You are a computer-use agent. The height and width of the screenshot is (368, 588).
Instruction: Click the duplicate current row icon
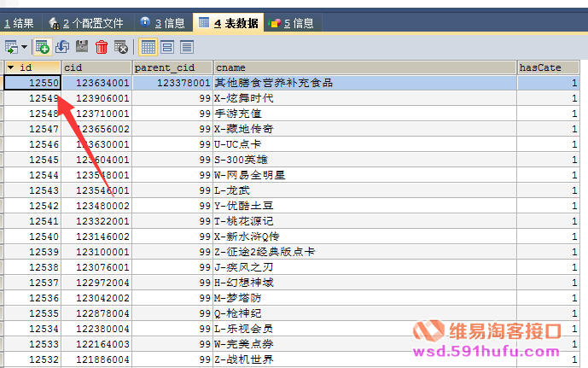tap(62, 47)
